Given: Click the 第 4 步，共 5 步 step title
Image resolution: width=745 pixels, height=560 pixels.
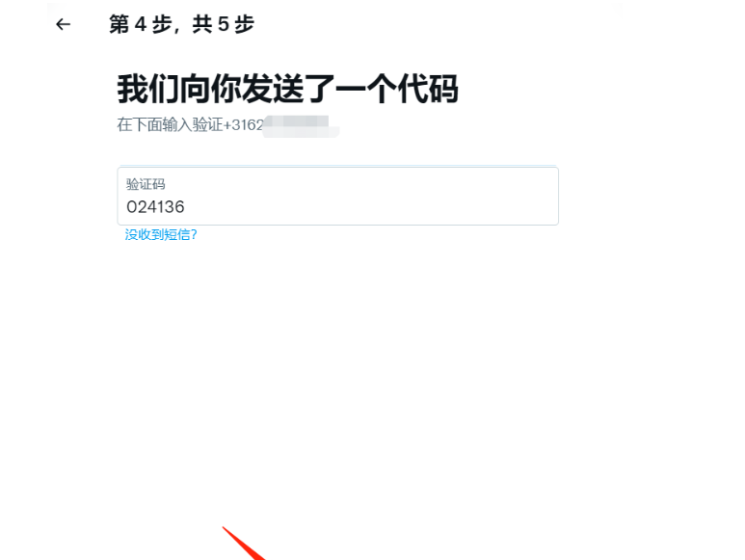Looking at the screenshot, I should coord(182,24).
